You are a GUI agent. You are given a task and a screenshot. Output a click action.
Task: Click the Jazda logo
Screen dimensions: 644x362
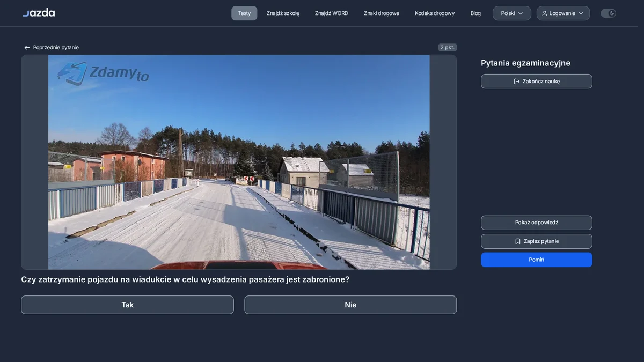click(x=39, y=12)
